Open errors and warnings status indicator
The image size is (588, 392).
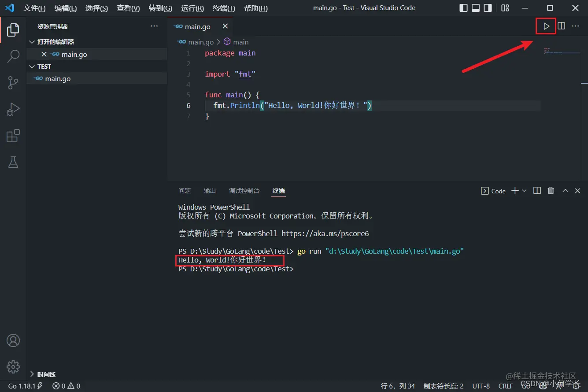[x=67, y=386]
